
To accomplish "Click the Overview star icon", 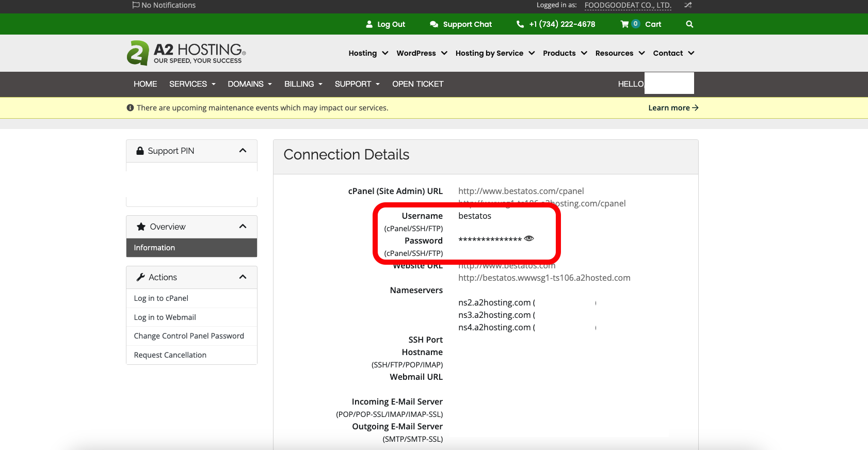I will (x=141, y=227).
